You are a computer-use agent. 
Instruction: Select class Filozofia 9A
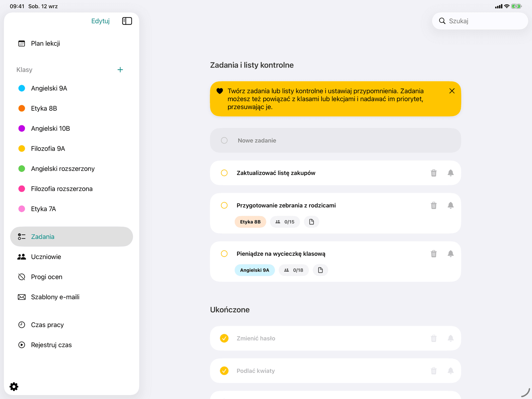tap(71, 149)
